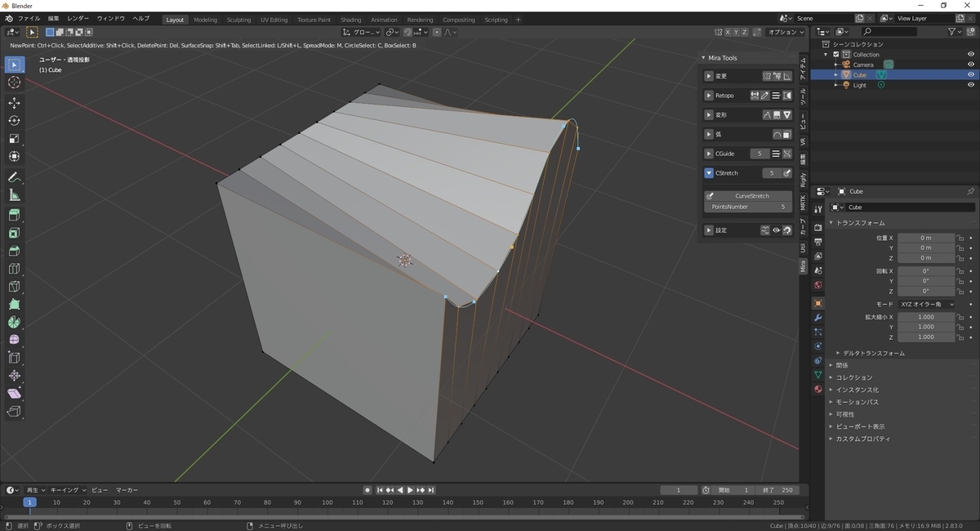Play the animation forward
The width and height of the screenshot is (980, 531).
pos(410,490)
